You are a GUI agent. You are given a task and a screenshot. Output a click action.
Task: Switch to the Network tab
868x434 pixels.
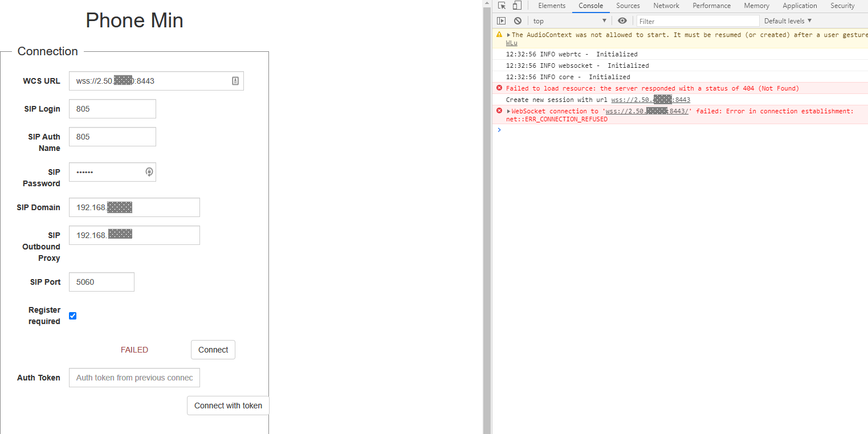(666, 6)
